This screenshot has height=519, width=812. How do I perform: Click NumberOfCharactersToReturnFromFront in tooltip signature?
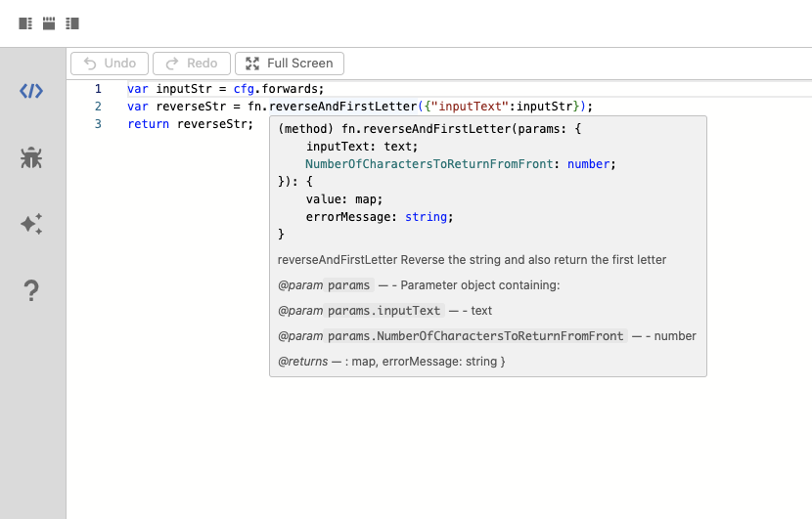coord(429,164)
